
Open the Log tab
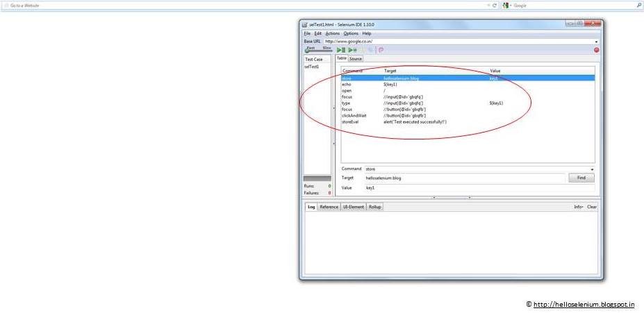[311, 207]
